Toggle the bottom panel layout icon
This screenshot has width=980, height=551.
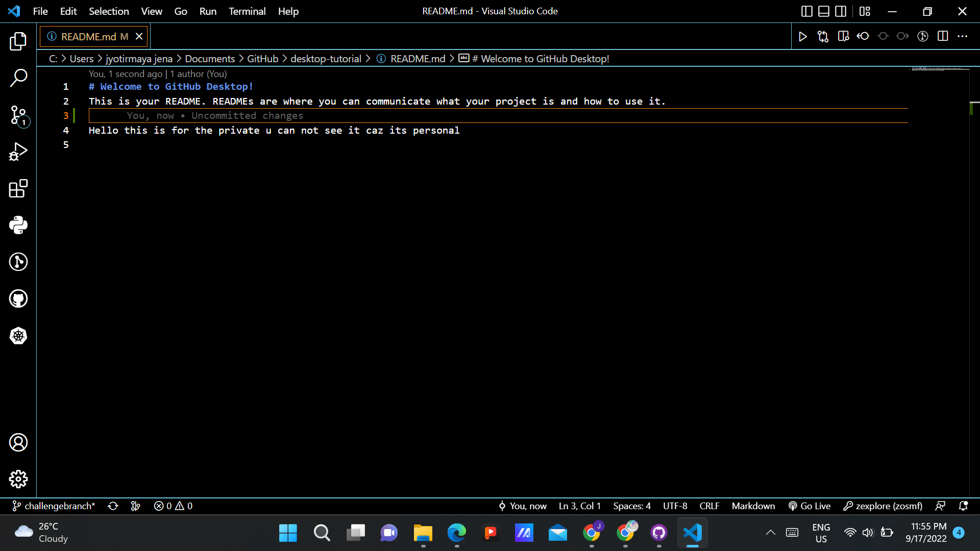(x=824, y=11)
